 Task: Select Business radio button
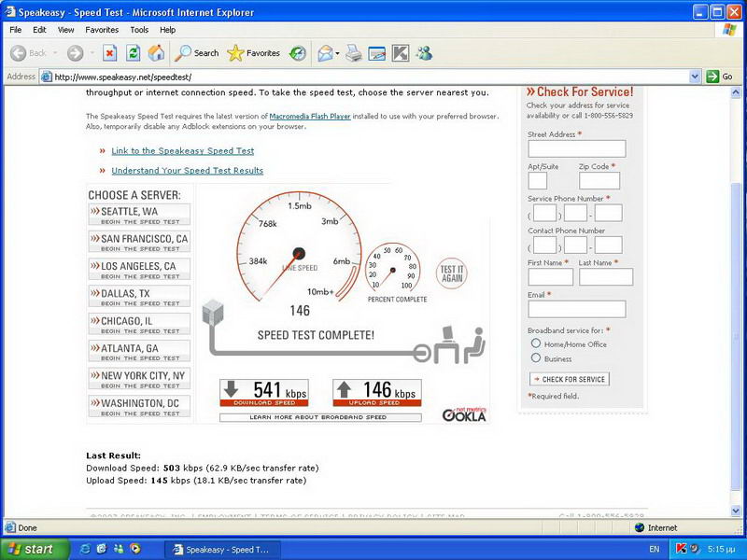coord(536,358)
